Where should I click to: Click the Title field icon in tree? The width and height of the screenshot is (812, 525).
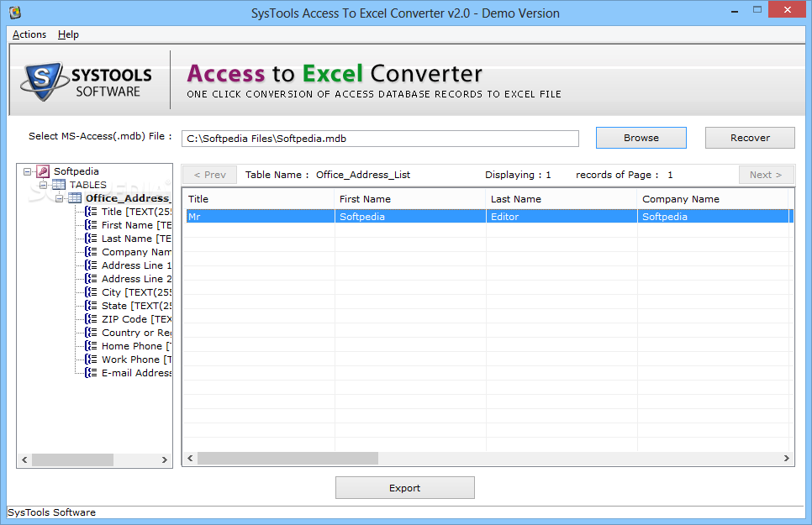click(91, 211)
